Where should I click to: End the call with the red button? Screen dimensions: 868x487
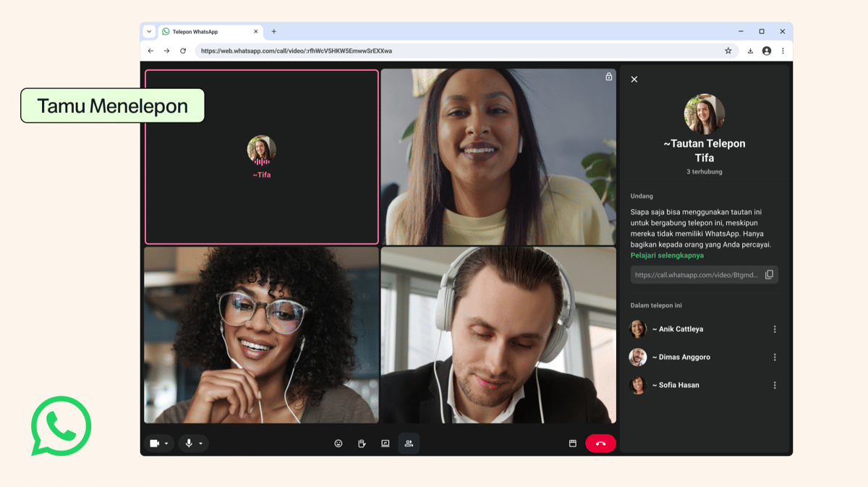point(600,444)
